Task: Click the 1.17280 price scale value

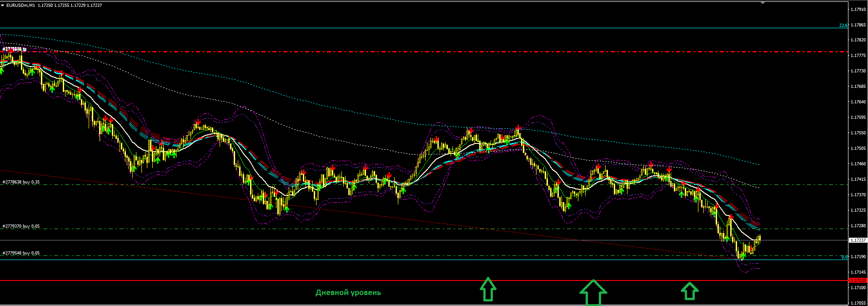Action: pyautogui.click(x=858, y=226)
